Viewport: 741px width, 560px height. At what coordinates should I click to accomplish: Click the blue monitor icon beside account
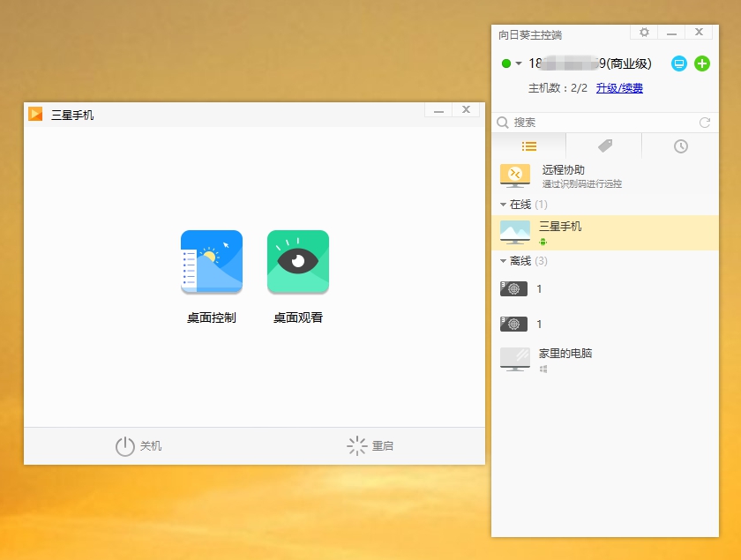pos(678,63)
